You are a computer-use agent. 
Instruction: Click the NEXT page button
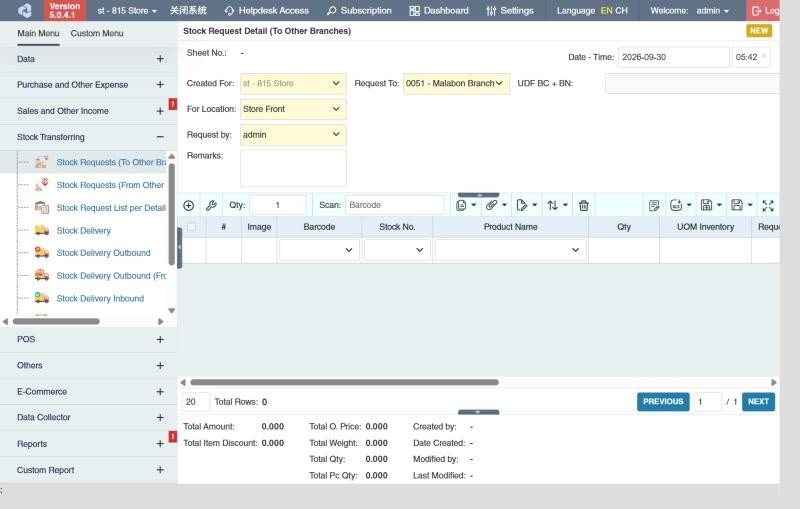758,402
